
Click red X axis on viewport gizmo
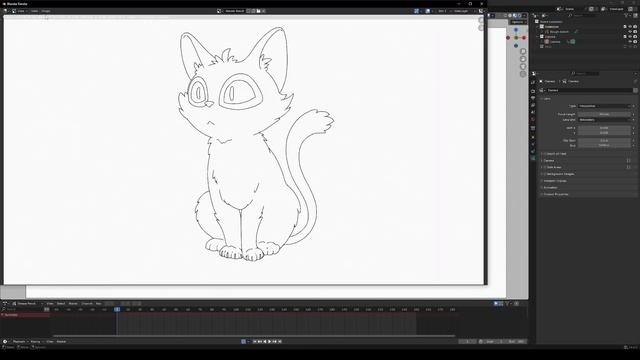click(x=524, y=38)
